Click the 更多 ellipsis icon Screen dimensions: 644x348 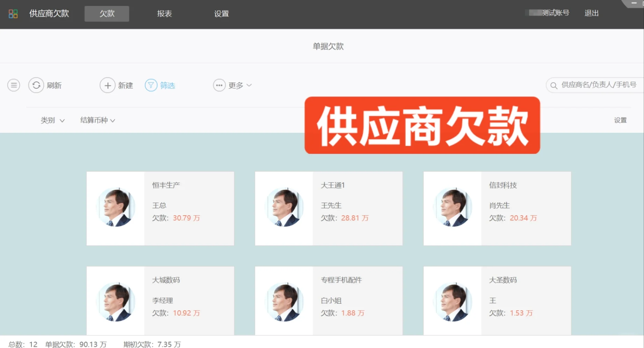pos(219,85)
